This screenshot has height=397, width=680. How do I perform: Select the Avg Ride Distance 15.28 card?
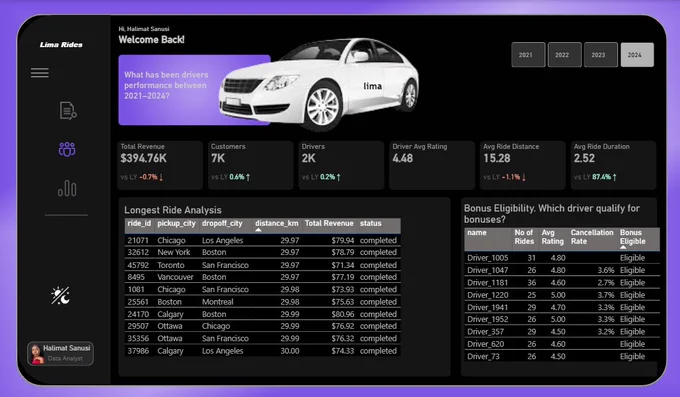pyautogui.click(x=523, y=165)
